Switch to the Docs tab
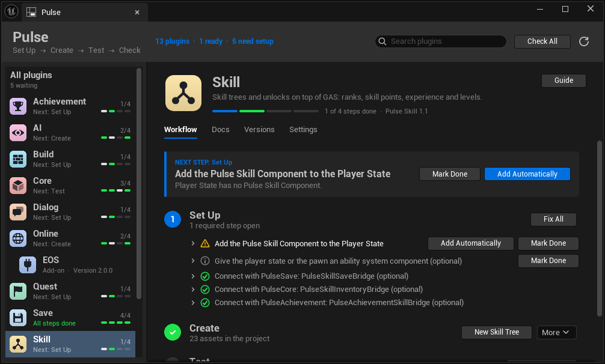 pos(220,130)
